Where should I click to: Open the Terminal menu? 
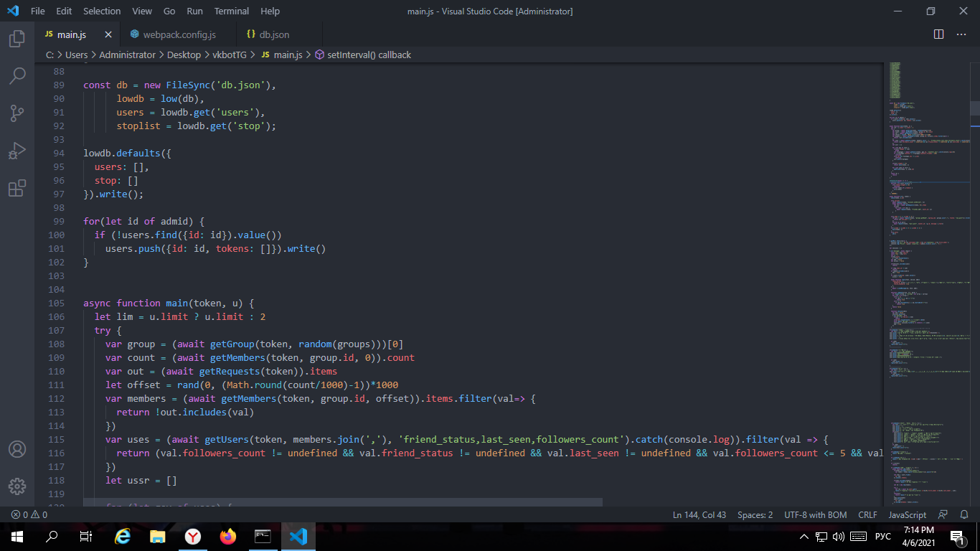click(x=232, y=11)
